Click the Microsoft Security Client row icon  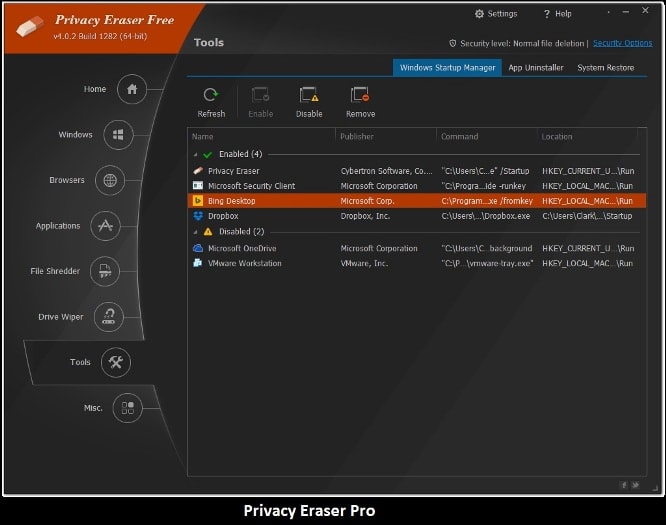tap(198, 186)
